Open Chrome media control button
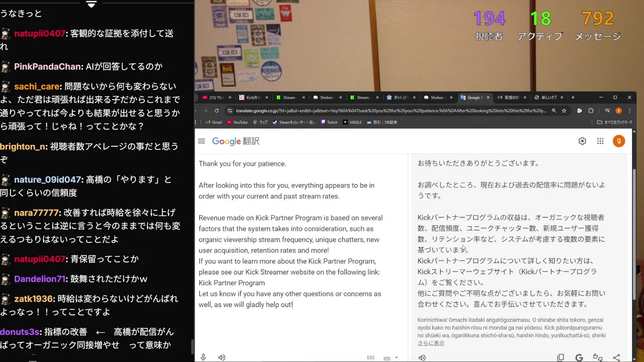Image resolution: width=644 pixels, height=362 pixels. click(607, 111)
